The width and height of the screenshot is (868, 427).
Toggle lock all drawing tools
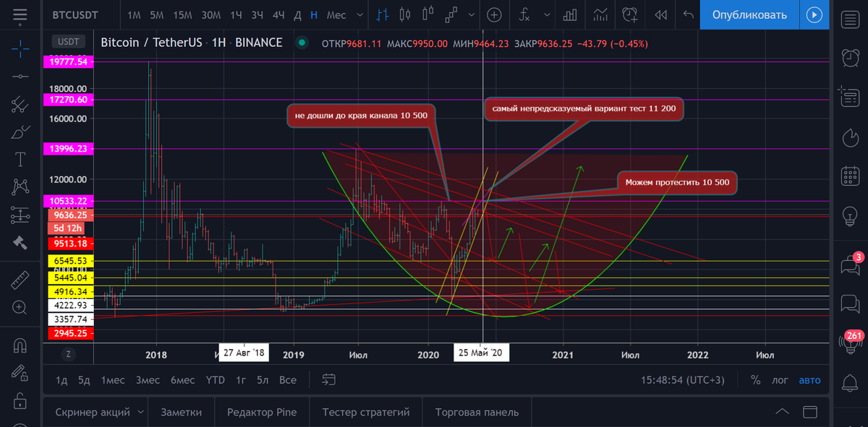click(20, 400)
